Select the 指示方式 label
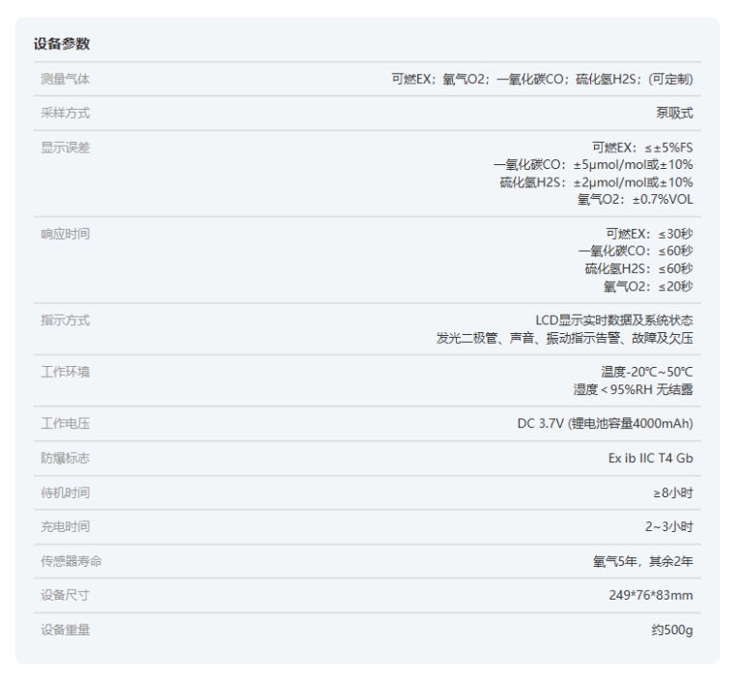Viewport: 734px width, 700px height. click(x=62, y=321)
